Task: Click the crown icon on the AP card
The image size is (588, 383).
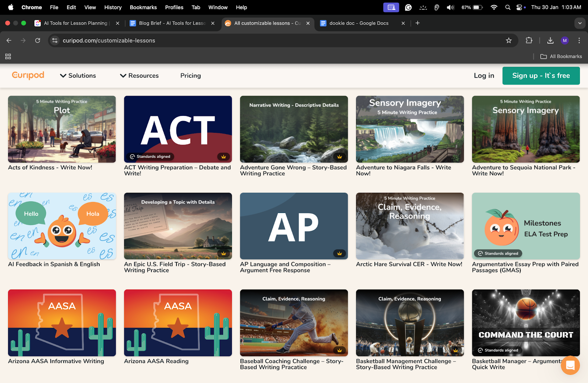Action: pos(339,253)
